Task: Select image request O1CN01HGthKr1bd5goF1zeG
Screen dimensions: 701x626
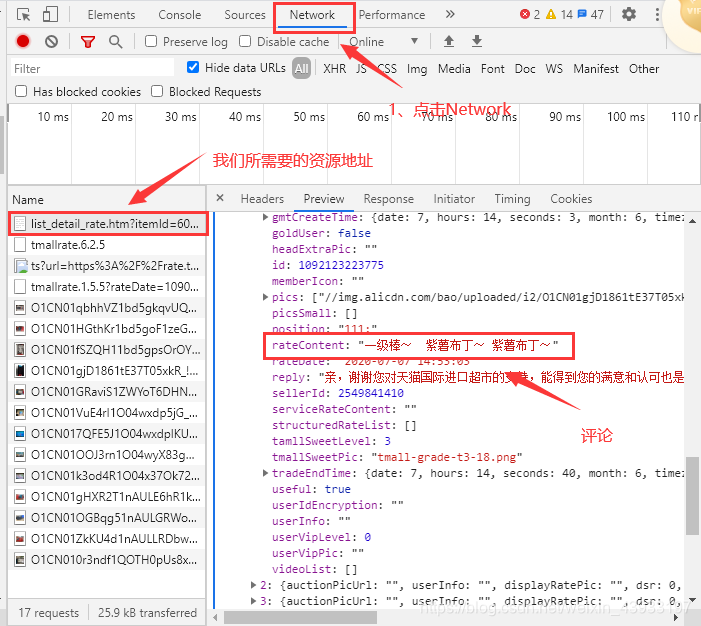Action: [107, 329]
